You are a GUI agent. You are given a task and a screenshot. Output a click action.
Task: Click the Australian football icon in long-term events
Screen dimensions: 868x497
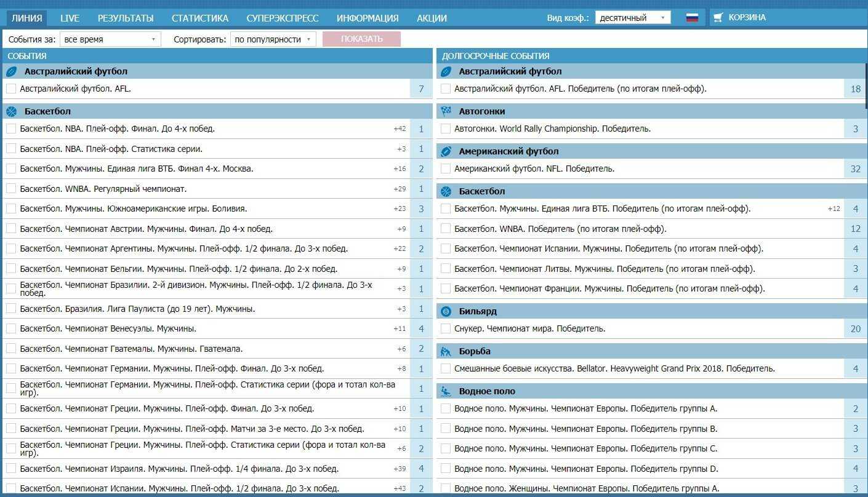click(x=446, y=71)
